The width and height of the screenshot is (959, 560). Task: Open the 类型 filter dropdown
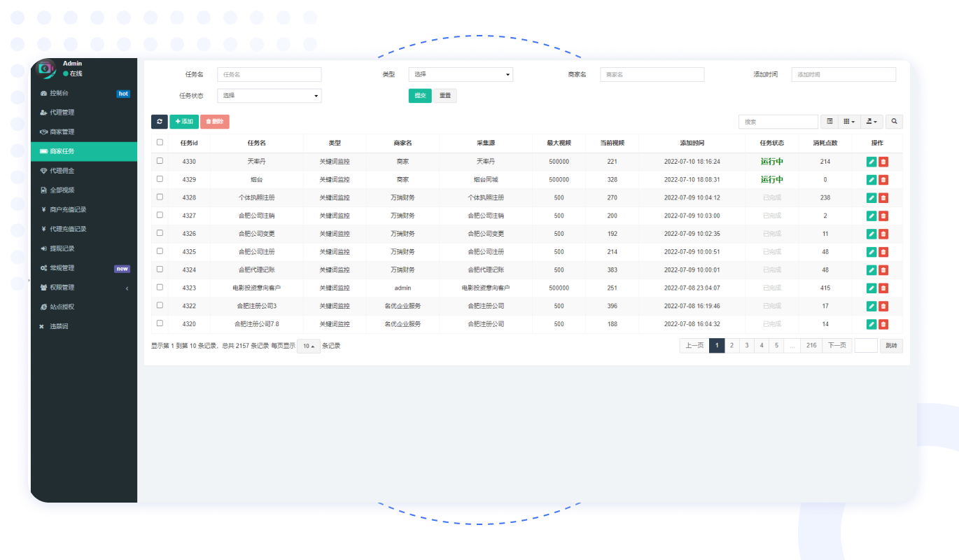(x=461, y=74)
